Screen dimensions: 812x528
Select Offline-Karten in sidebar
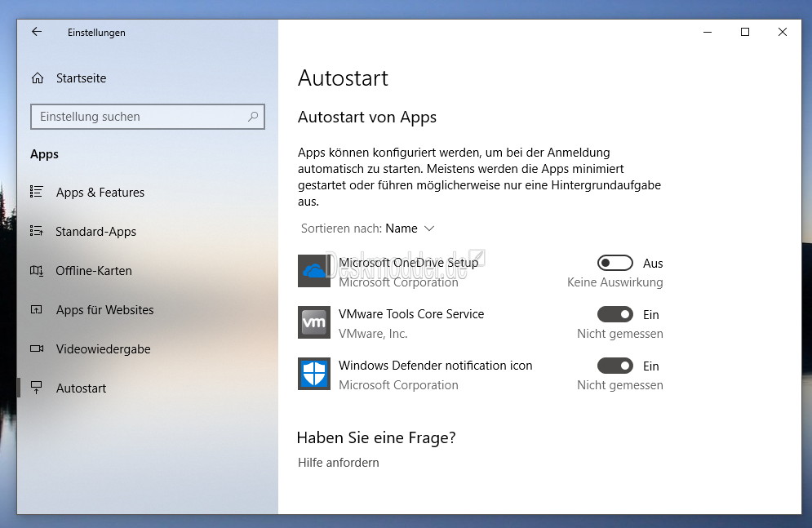coord(94,271)
